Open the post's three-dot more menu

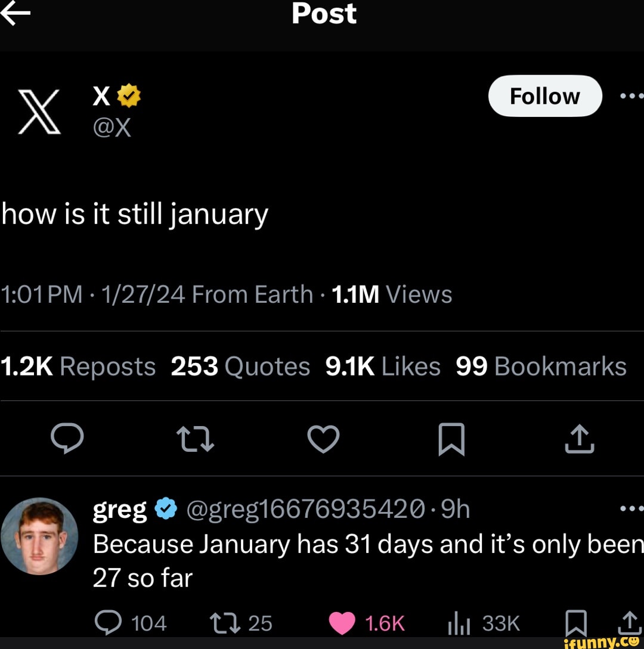[632, 96]
